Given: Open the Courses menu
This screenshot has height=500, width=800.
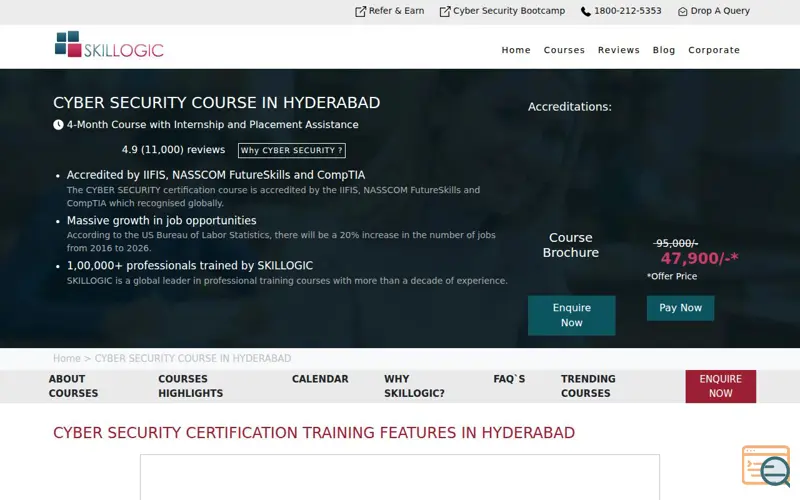Looking at the screenshot, I should point(564,50).
